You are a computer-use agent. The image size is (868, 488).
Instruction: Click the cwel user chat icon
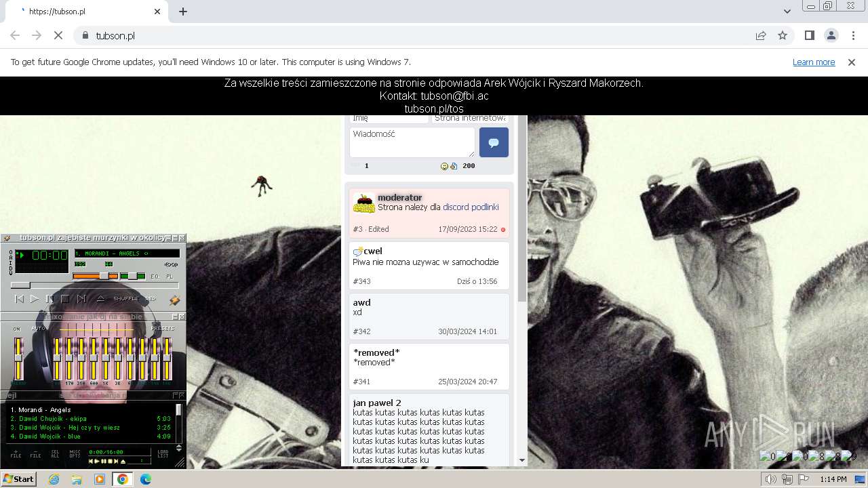[x=358, y=251]
